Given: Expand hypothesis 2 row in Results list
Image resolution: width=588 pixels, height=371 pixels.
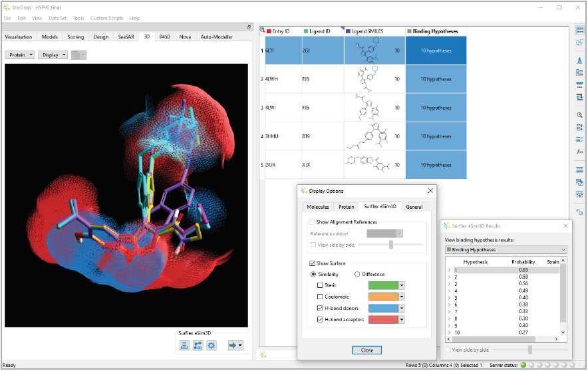Looking at the screenshot, I should pos(449,277).
